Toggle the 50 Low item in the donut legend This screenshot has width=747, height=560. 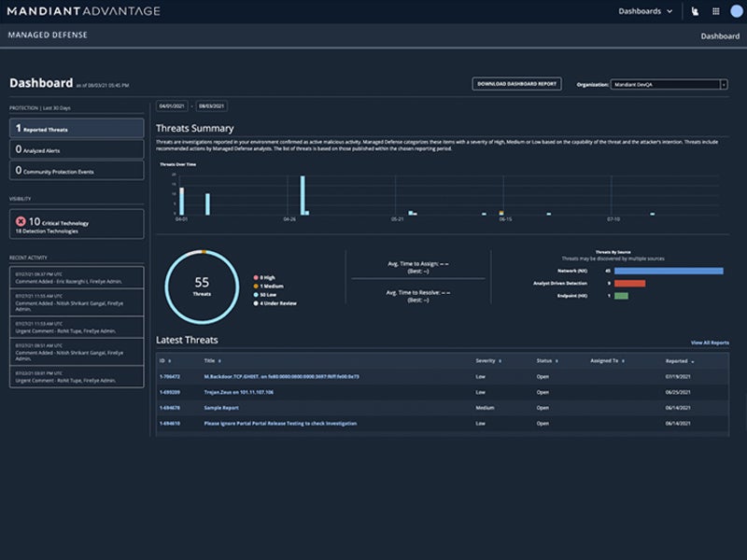[x=265, y=295]
